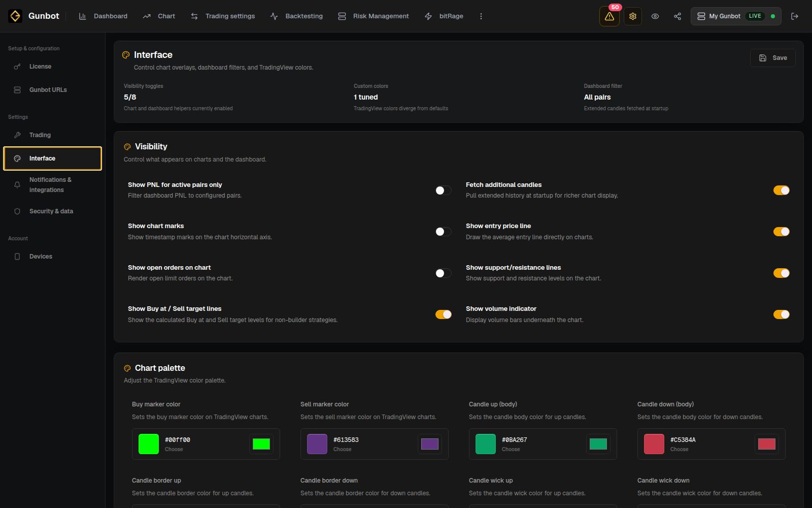Viewport: 812px width, 508px height.
Task: Click the Gunbot brand name text
Action: pos(44,16)
